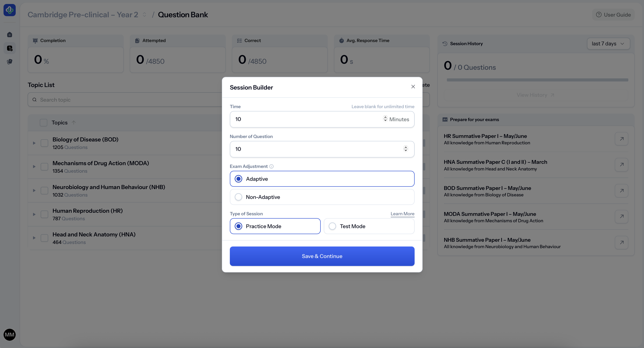Open the Cambridge Pre-clinical Year 2 course switcher
Viewport: 644px width, 348px height.
144,15
